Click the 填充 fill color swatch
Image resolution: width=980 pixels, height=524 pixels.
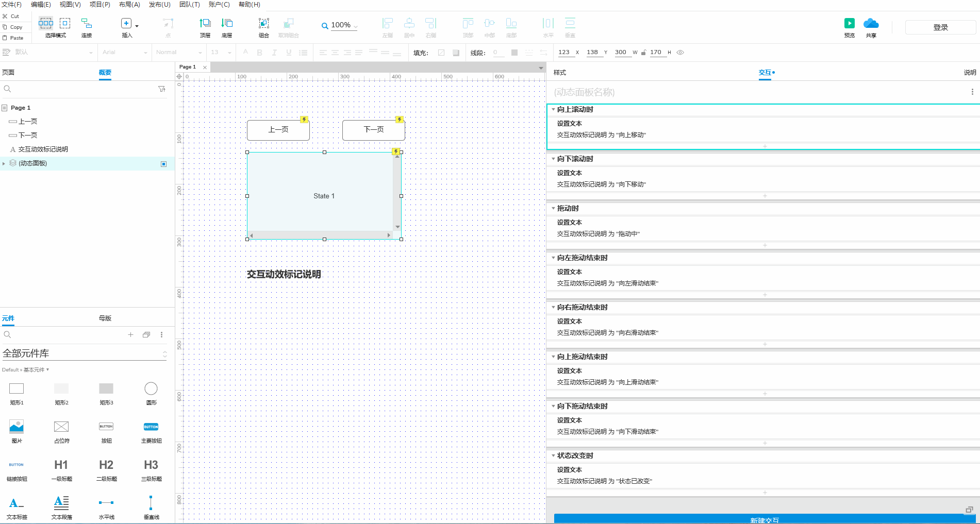coord(441,53)
